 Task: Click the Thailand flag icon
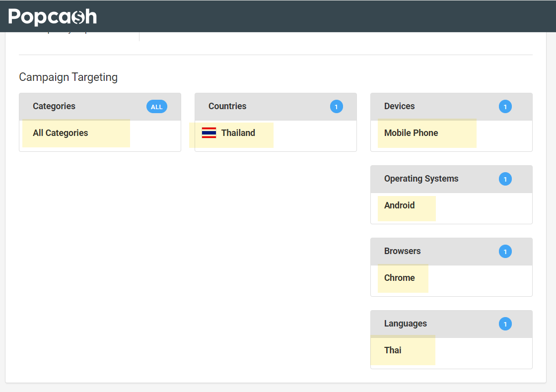coord(208,133)
